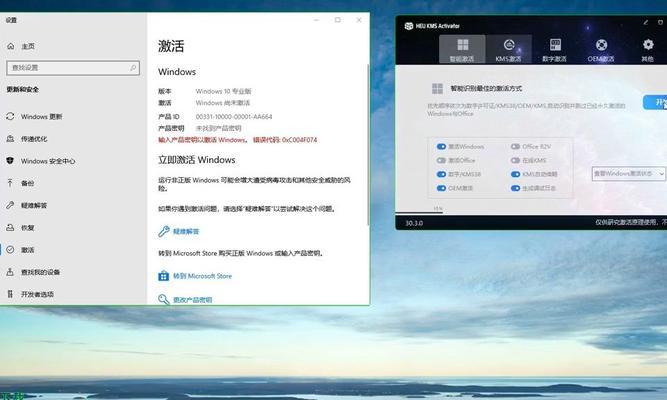Viewport: 667px width, 400px height.
Task: Click the blue 开始 button in HEU
Action: [x=655, y=102]
